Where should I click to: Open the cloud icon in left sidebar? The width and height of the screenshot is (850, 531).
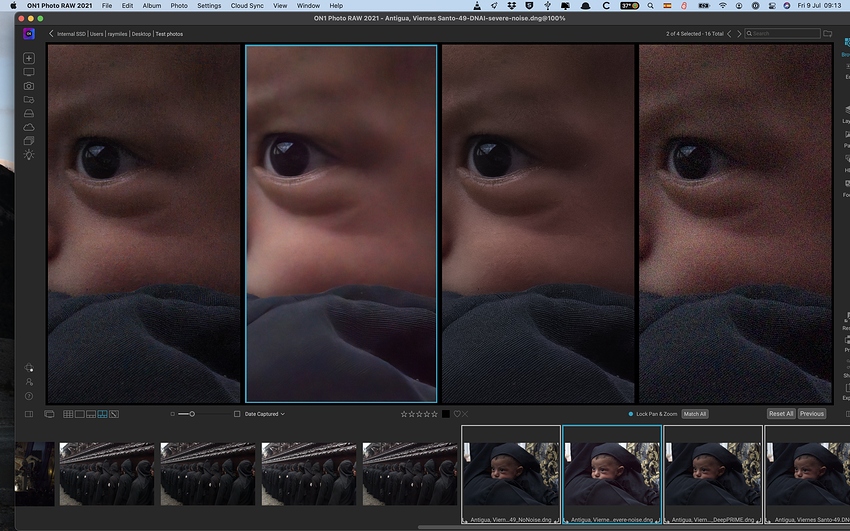(29, 127)
